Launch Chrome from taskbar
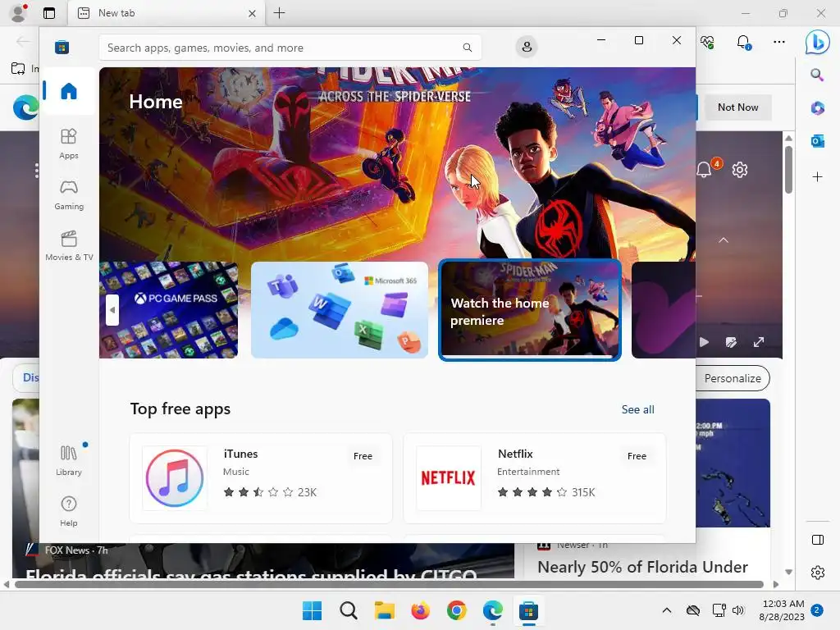This screenshot has height=630, width=840. coord(456,610)
